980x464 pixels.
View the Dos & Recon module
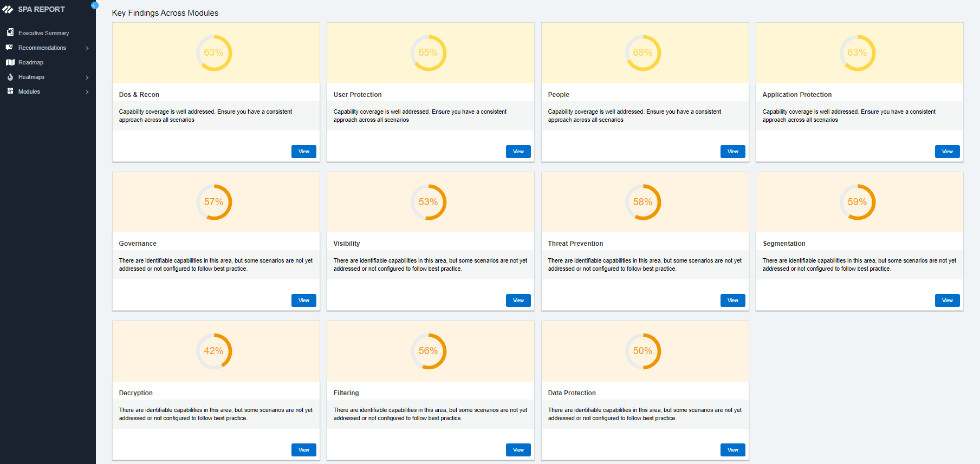click(303, 152)
